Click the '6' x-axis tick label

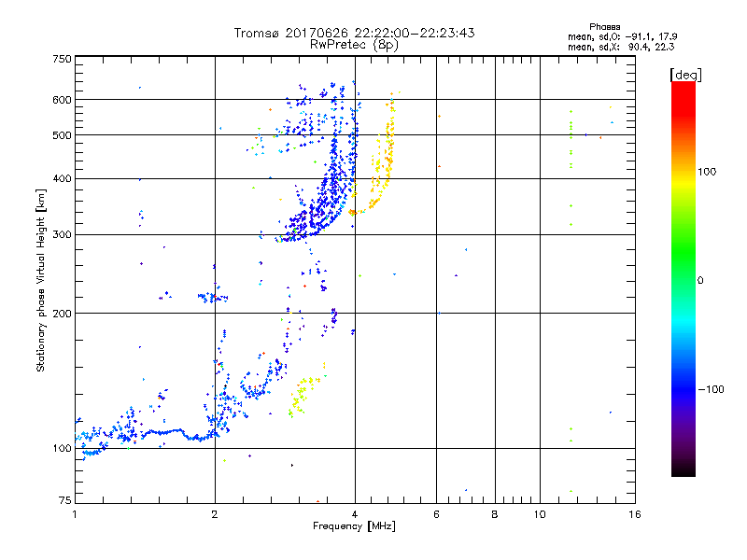point(436,514)
